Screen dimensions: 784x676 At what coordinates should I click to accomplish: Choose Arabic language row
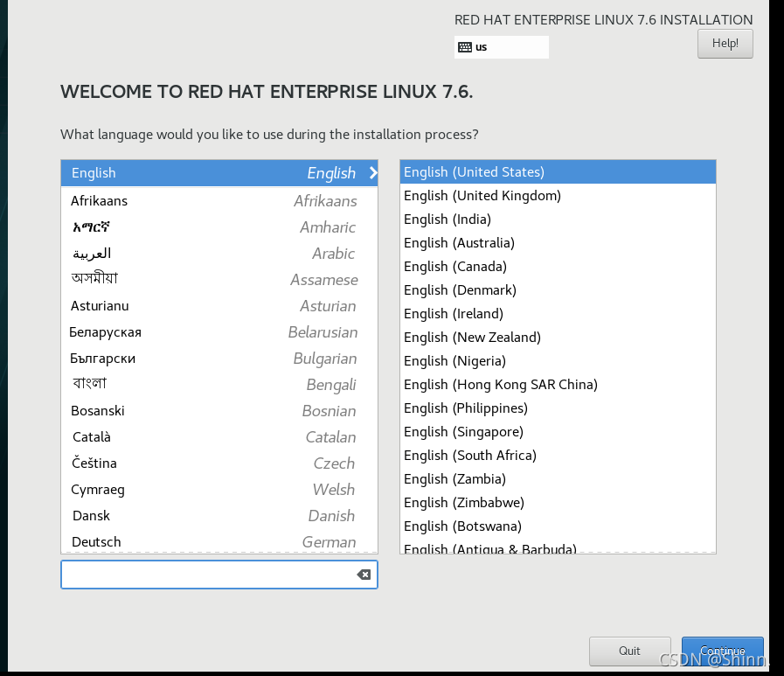(x=219, y=254)
